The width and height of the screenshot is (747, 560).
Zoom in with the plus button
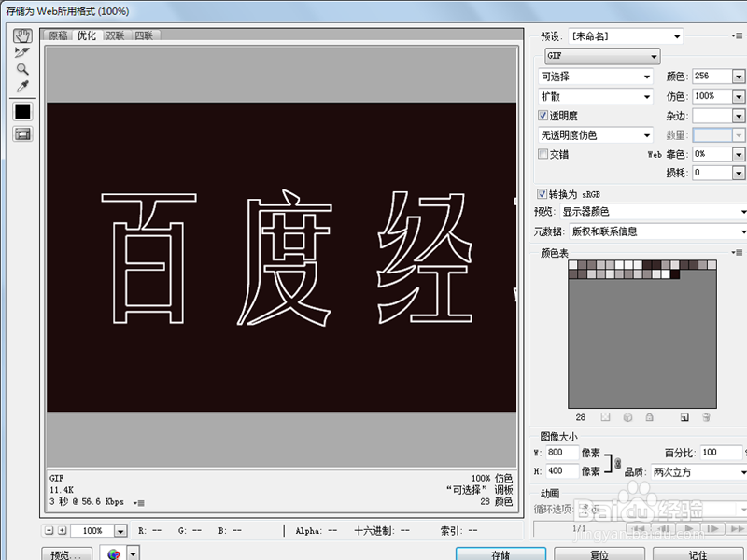(x=62, y=530)
